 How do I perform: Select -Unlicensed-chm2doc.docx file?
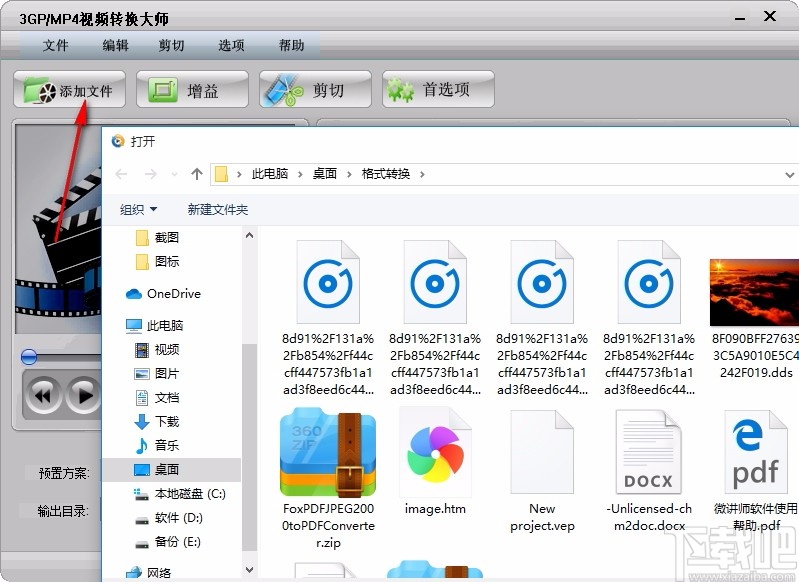tap(649, 470)
